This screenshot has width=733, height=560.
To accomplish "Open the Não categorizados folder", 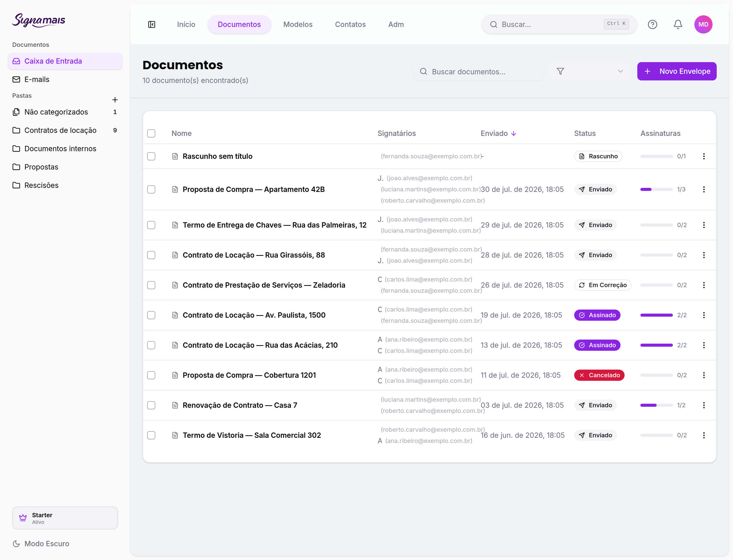I will pyautogui.click(x=65, y=112).
